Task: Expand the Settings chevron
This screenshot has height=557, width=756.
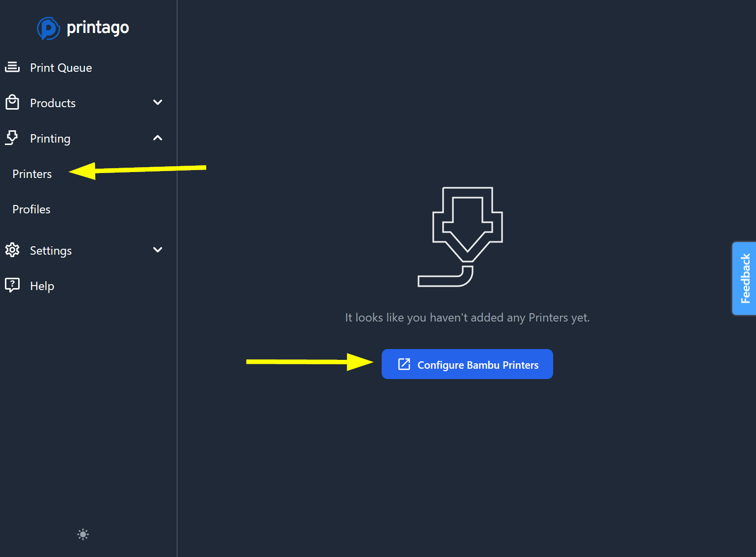Action: pos(158,250)
